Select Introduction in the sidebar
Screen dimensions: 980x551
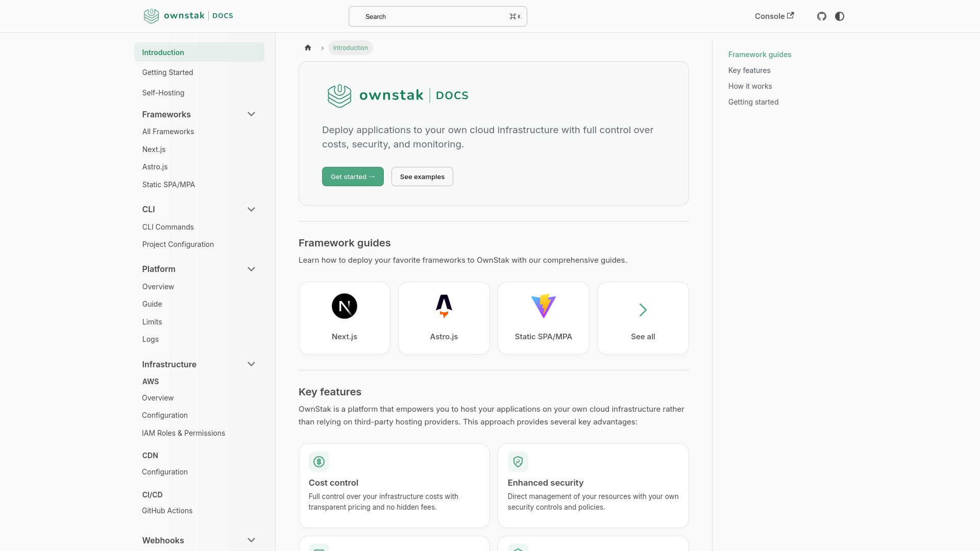[x=199, y=52]
